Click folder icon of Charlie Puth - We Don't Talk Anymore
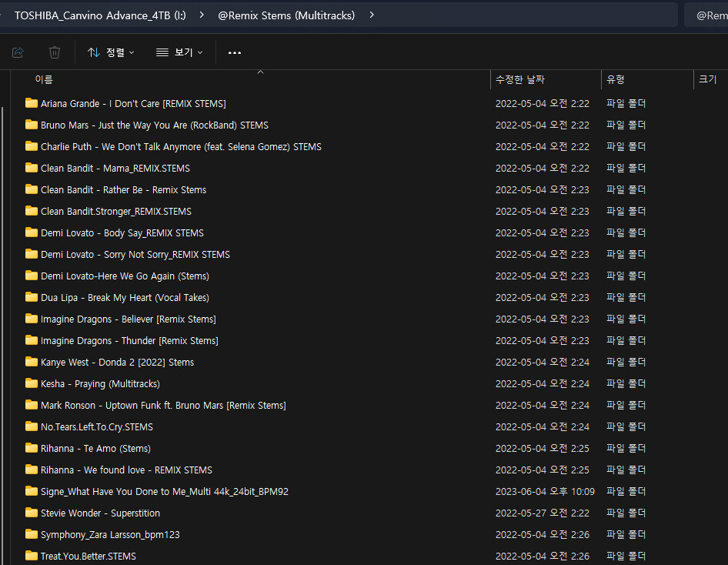The width and height of the screenshot is (728, 565). click(x=32, y=146)
